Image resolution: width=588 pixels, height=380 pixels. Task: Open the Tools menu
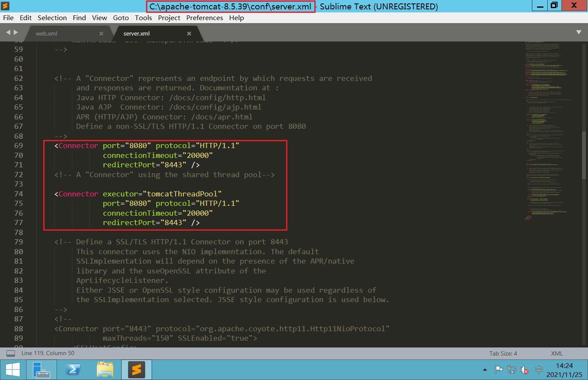[143, 18]
